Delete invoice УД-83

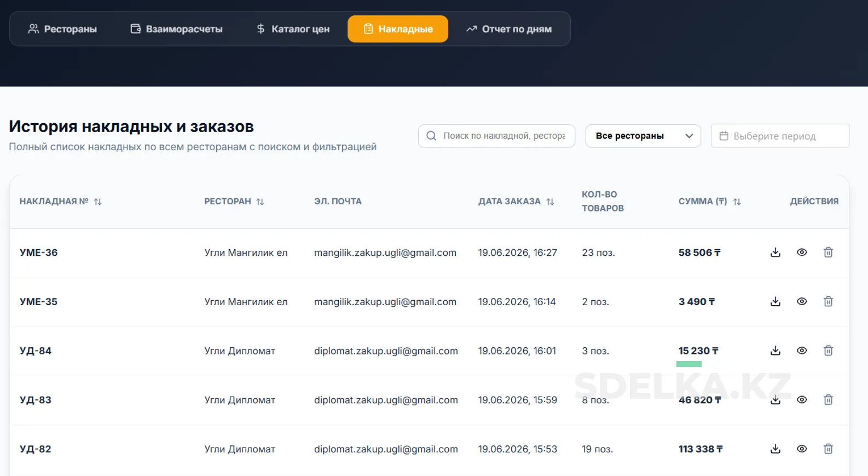pyautogui.click(x=829, y=400)
